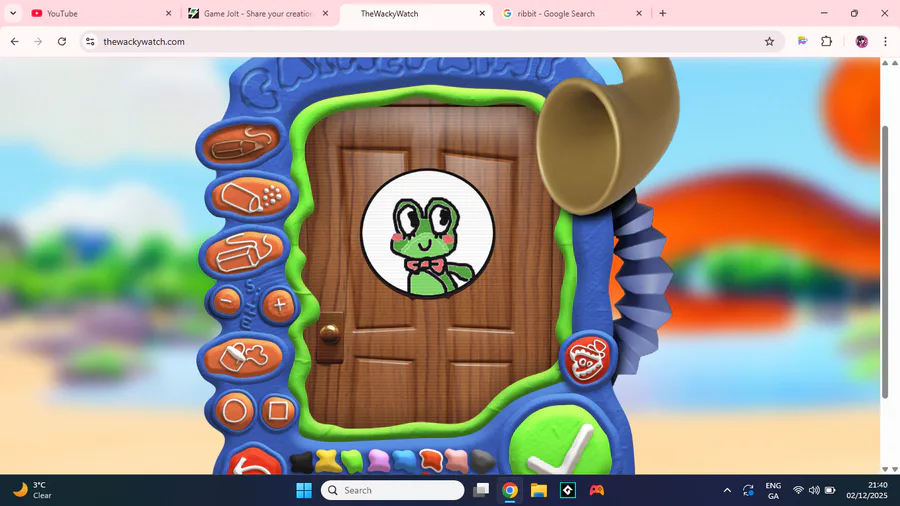Pick the blue clay color
900x506 pixels.
tap(404, 461)
